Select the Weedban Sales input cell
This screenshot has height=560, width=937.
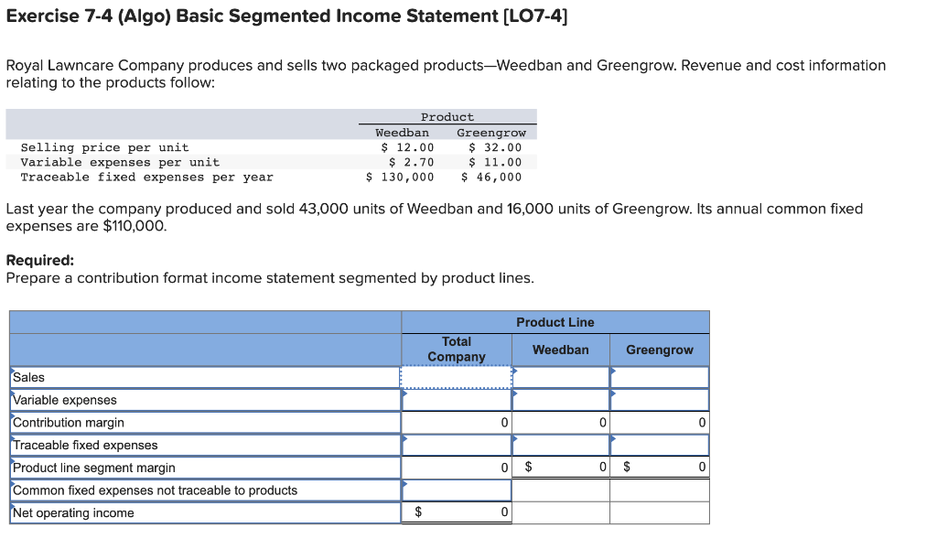561,377
